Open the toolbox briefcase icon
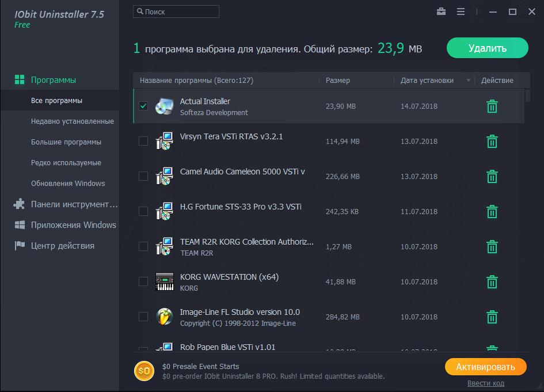This screenshot has width=544, height=392. pyautogui.click(x=441, y=12)
